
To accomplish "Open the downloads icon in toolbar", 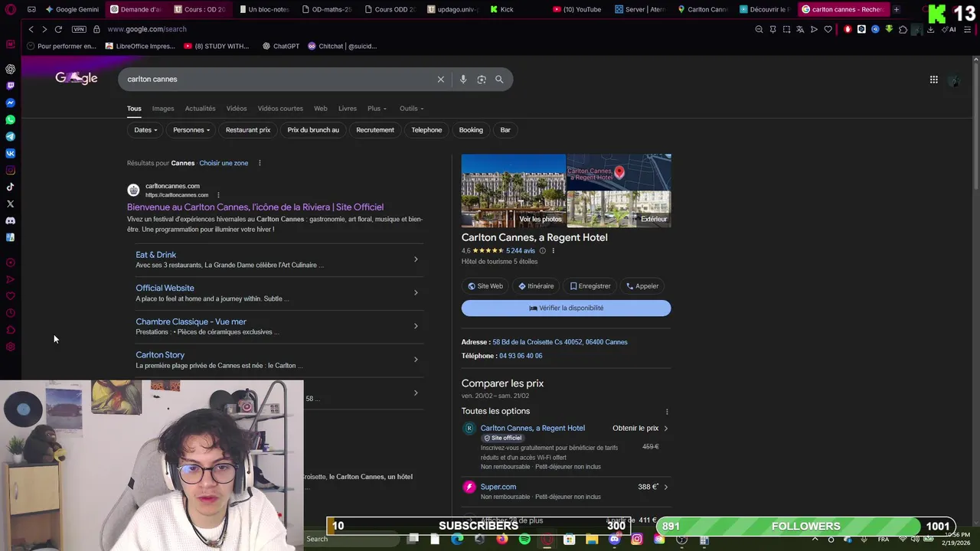I will (930, 29).
